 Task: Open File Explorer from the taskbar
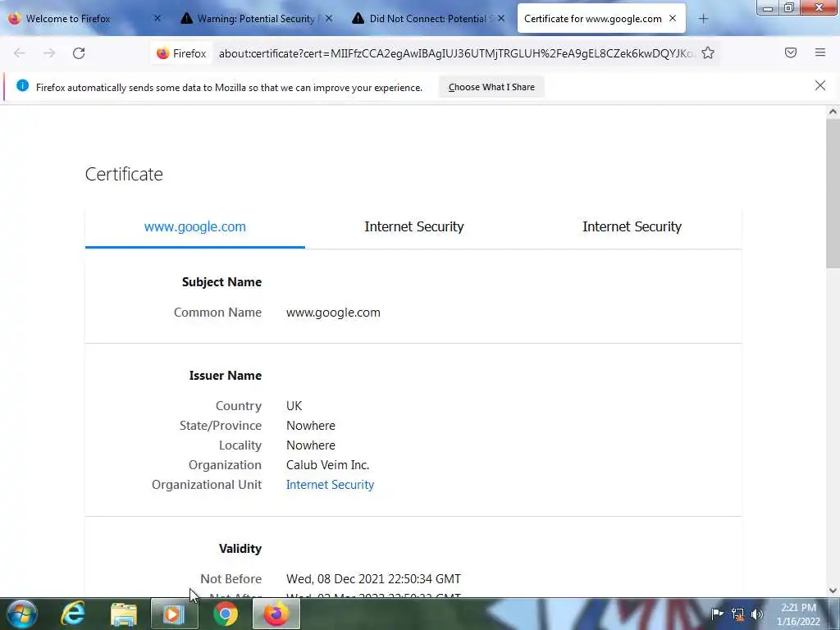[x=124, y=614]
